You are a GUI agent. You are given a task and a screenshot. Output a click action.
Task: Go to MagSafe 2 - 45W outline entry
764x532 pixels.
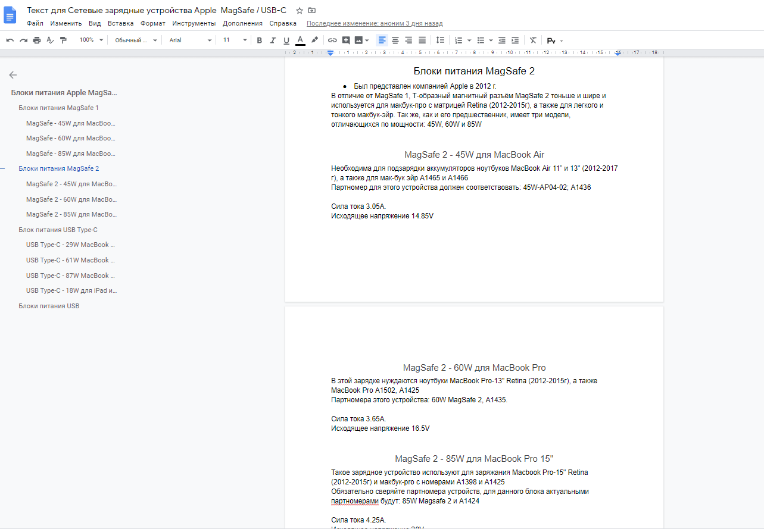[71, 184]
